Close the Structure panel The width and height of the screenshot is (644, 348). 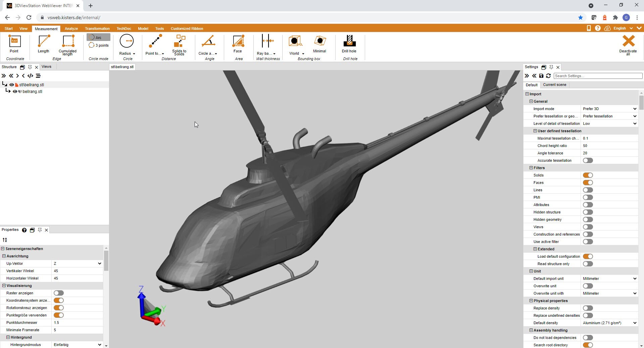[37, 67]
